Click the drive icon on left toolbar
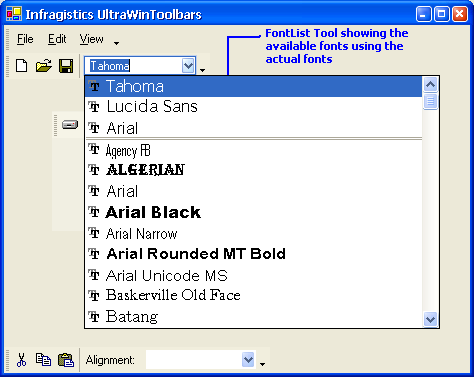The image size is (474, 377). pos(70,125)
